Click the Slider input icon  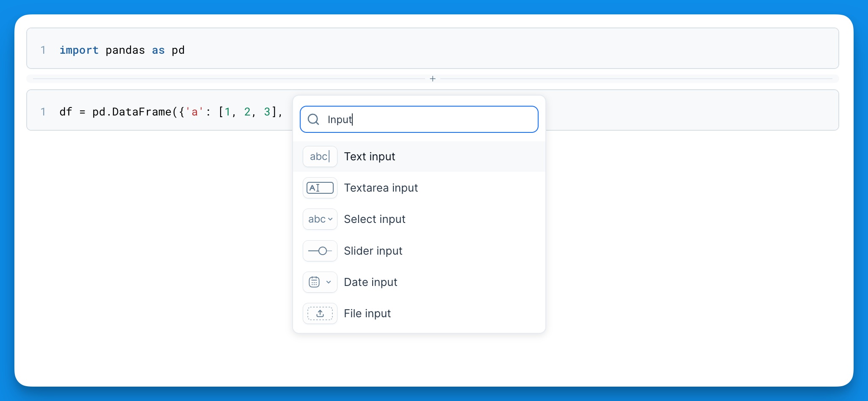click(x=320, y=251)
